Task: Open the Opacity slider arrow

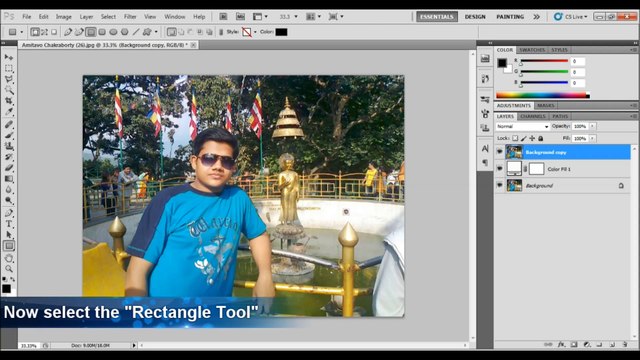Action: (x=593, y=127)
